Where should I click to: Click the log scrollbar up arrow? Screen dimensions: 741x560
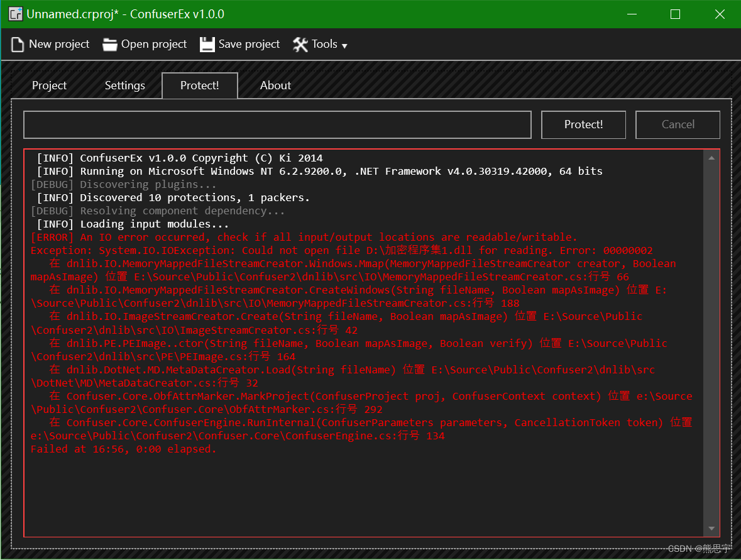711,158
